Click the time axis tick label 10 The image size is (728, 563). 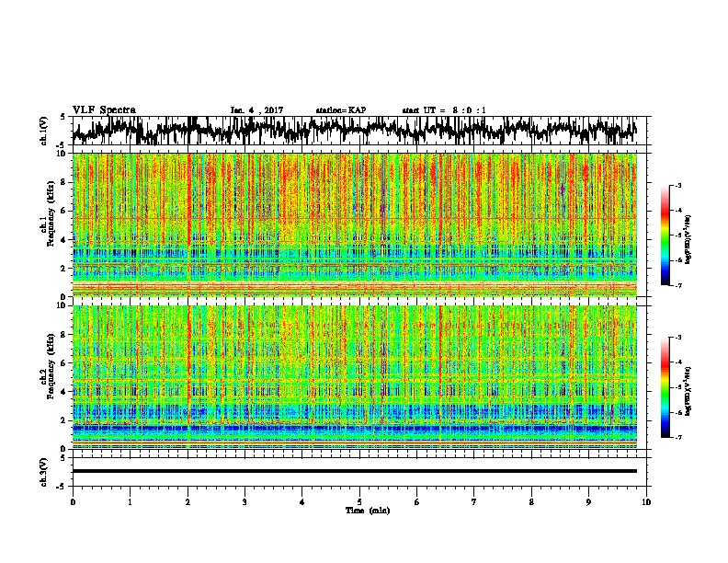646,502
